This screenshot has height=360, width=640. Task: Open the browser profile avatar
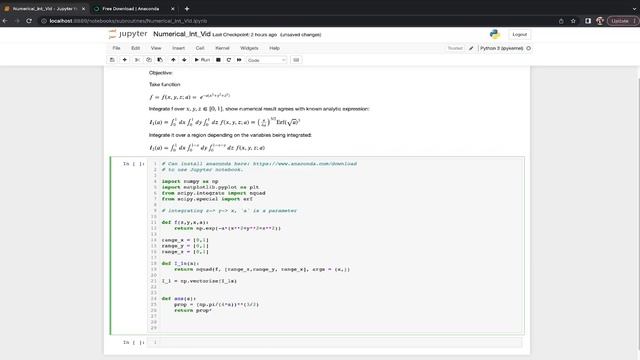(x=600, y=21)
